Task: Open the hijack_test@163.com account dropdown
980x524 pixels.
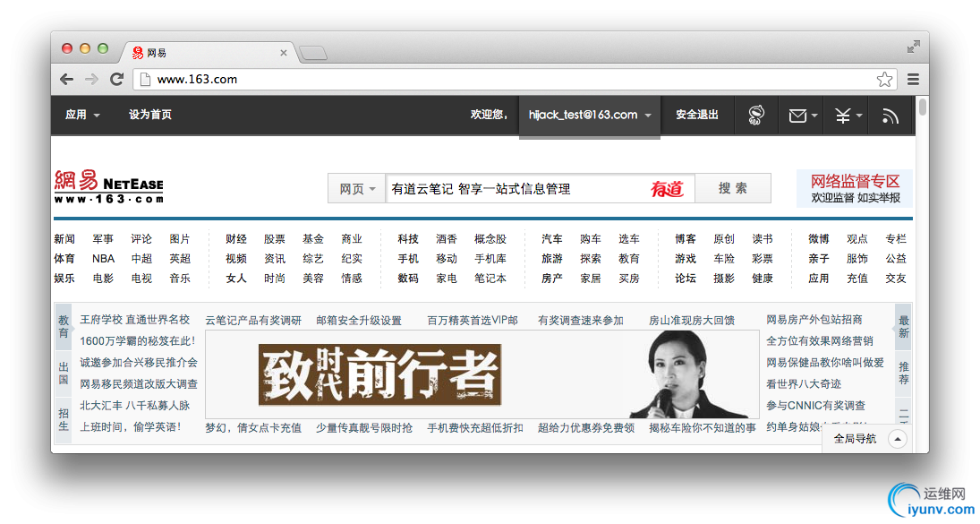Action: pyautogui.click(x=590, y=115)
